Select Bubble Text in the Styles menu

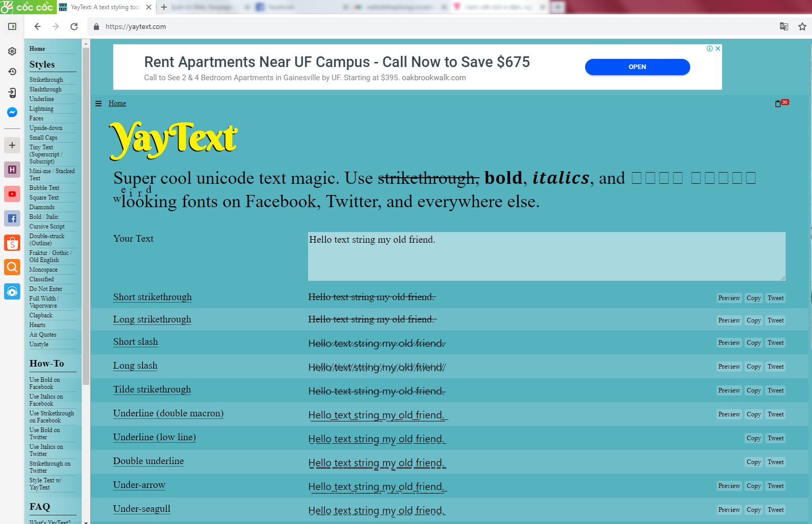tap(44, 188)
